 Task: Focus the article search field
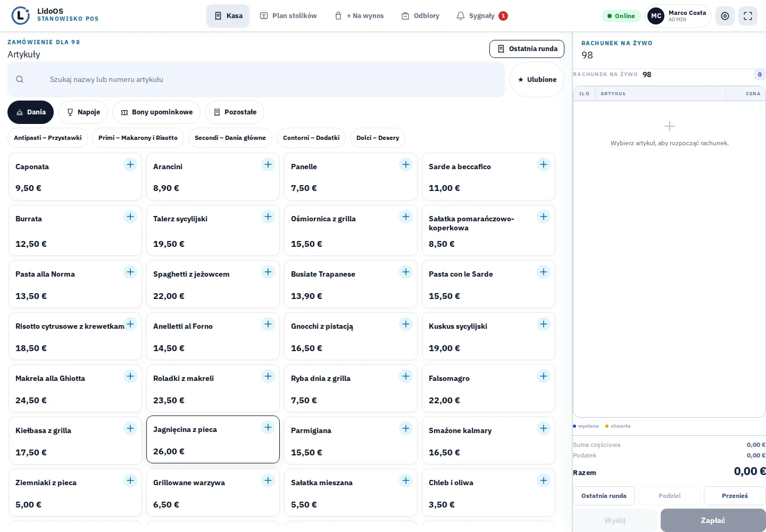pos(256,80)
